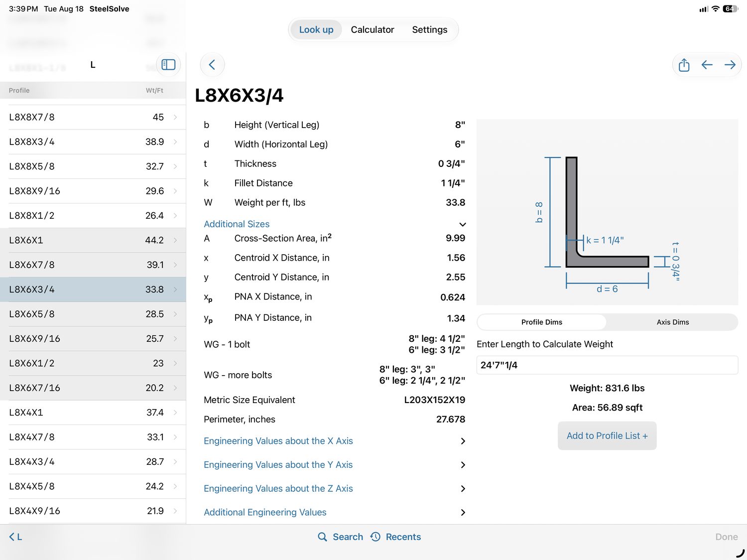
Task: Edit the length input field 24'7"1/4
Action: (x=607, y=365)
